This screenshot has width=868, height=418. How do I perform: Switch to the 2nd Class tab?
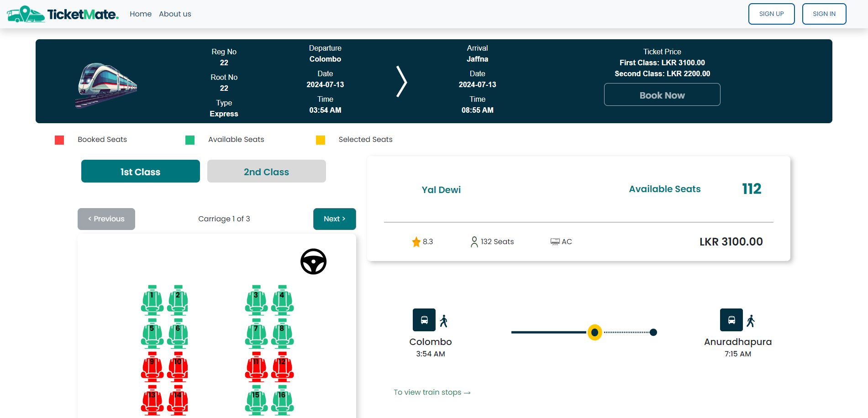click(267, 171)
